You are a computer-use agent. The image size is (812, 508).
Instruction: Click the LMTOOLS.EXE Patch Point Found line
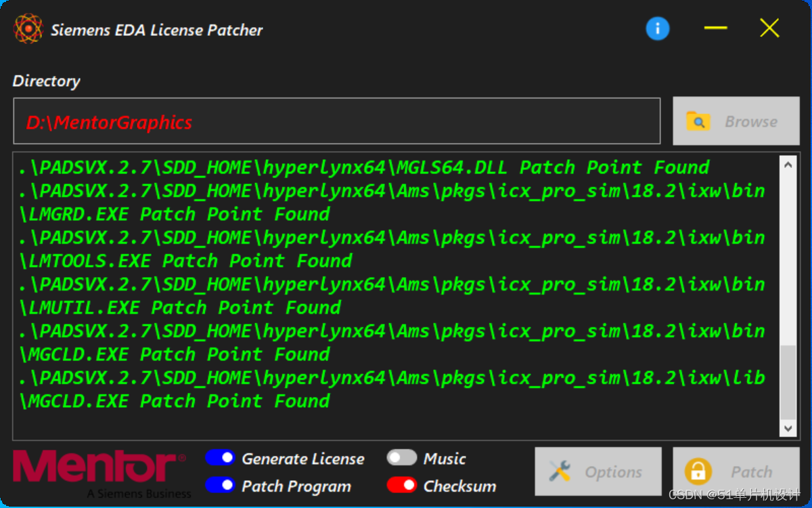point(392,249)
